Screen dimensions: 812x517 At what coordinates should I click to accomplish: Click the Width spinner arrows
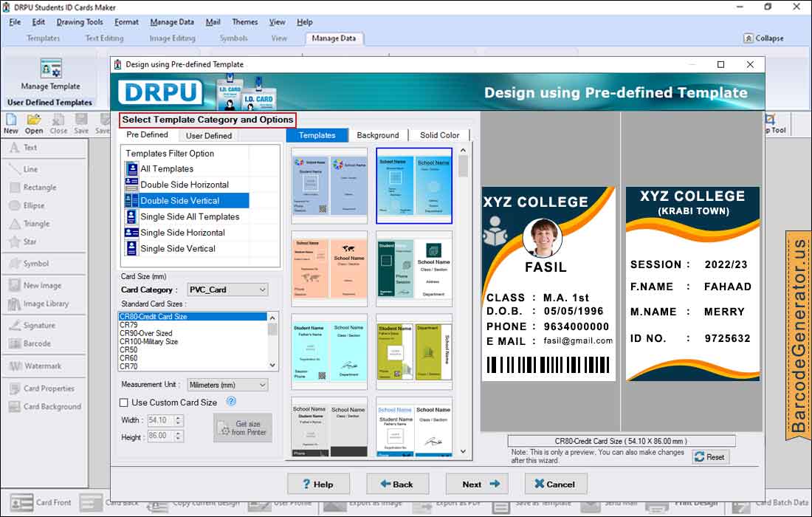tap(179, 421)
